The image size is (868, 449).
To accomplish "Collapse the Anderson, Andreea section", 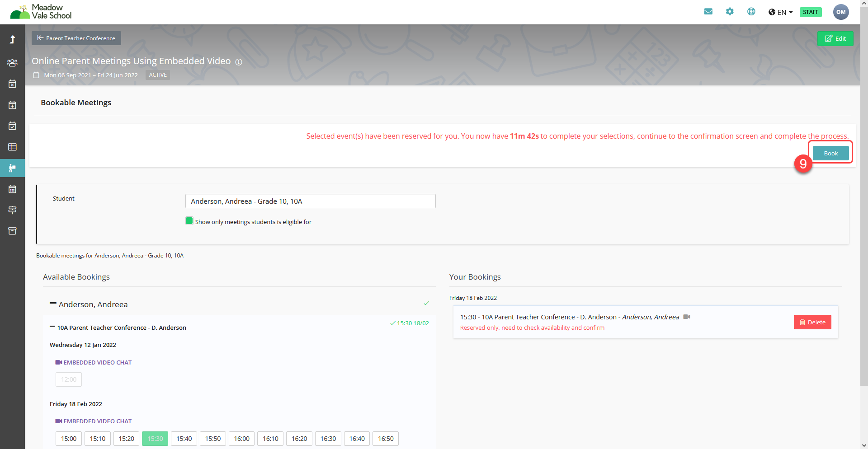I will point(53,304).
